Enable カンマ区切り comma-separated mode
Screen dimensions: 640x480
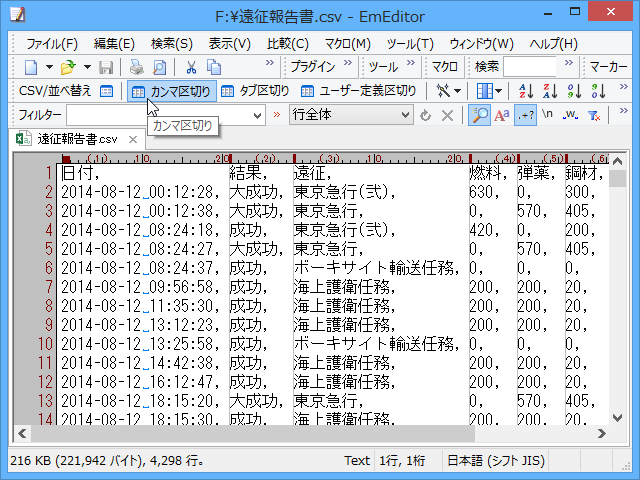[172, 91]
